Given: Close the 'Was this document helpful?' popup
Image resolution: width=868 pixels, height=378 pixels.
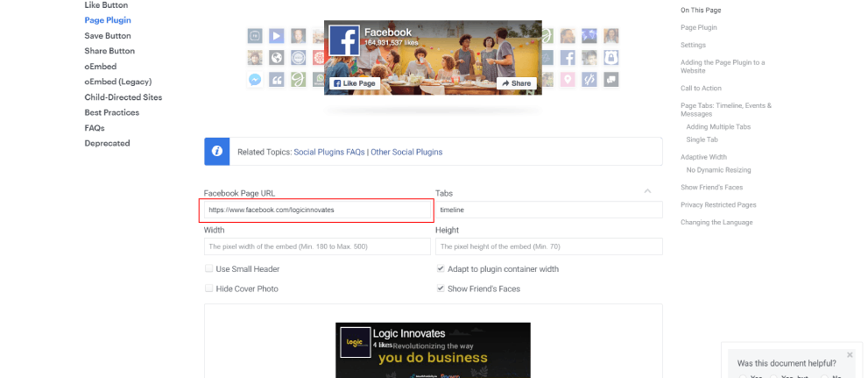Looking at the screenshot, I should tap(850, 354).
